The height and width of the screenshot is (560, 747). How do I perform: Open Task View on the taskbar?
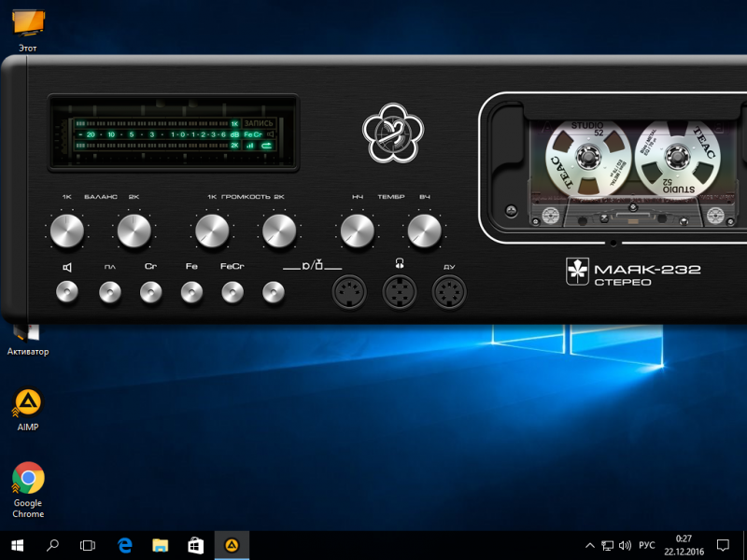[x=88, y=545]
